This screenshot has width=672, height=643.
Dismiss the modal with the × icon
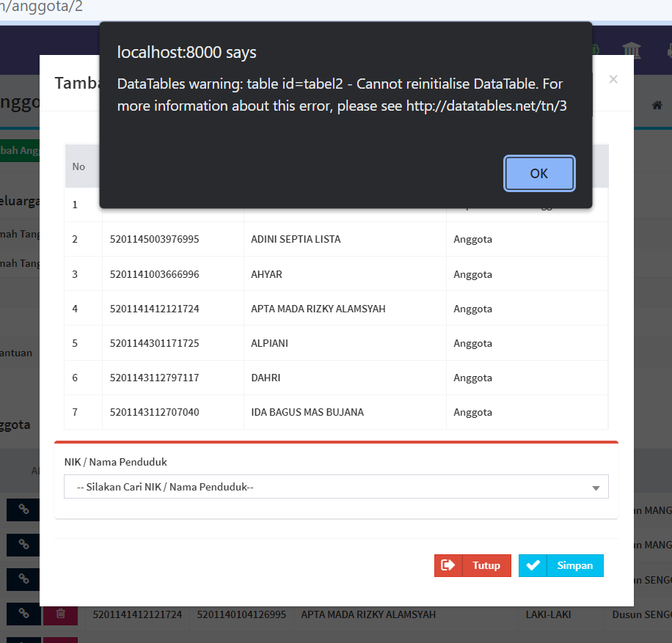coord(613,79)
